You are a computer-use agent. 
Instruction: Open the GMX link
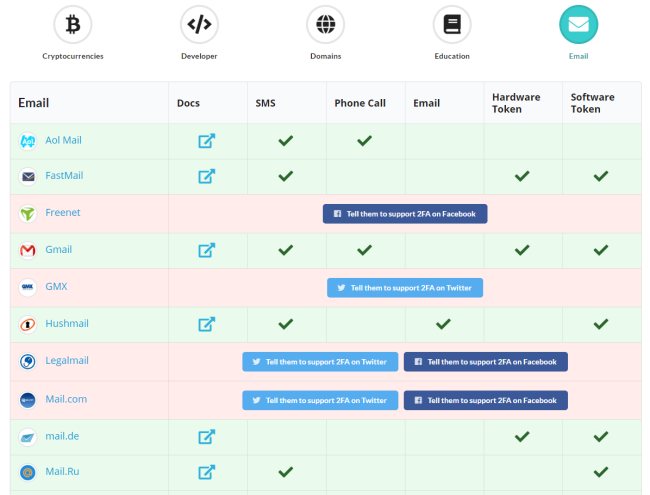pos(56,286)
